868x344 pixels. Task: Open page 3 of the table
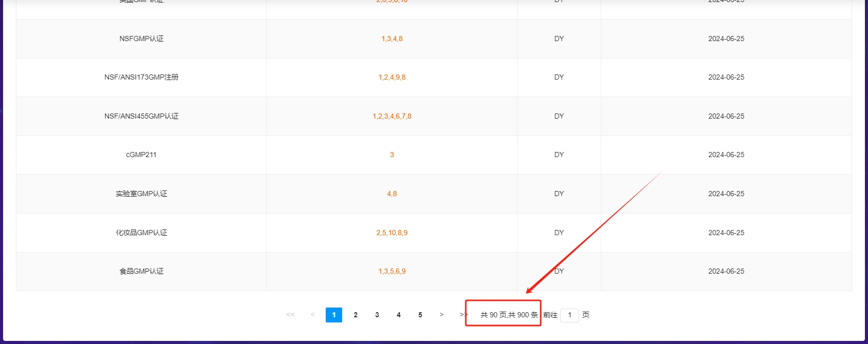click(377, 315)
